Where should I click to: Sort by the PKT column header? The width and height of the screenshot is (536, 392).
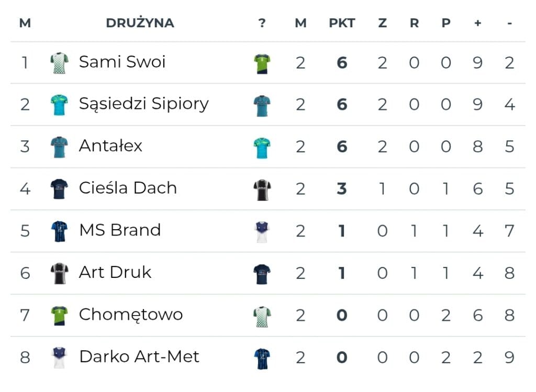(x=342, y=23)
